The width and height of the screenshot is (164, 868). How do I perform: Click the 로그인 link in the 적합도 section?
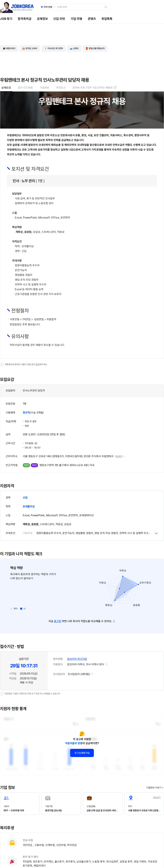tap(57, 621)
